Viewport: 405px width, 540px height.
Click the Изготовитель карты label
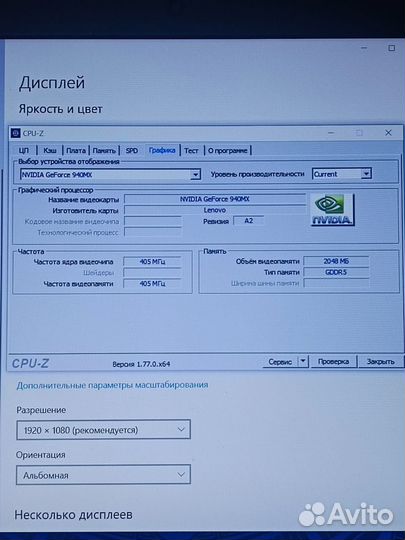click(85, 210)
